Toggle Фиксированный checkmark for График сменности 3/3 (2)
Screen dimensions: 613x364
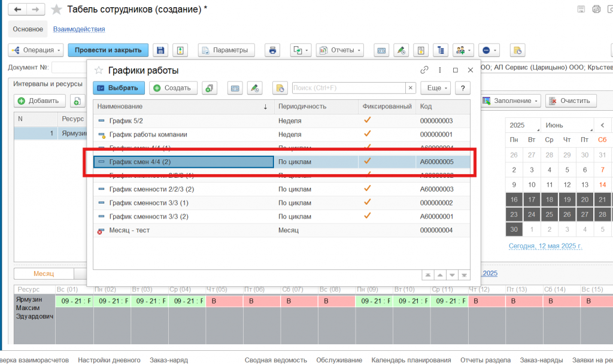[368, 216]
